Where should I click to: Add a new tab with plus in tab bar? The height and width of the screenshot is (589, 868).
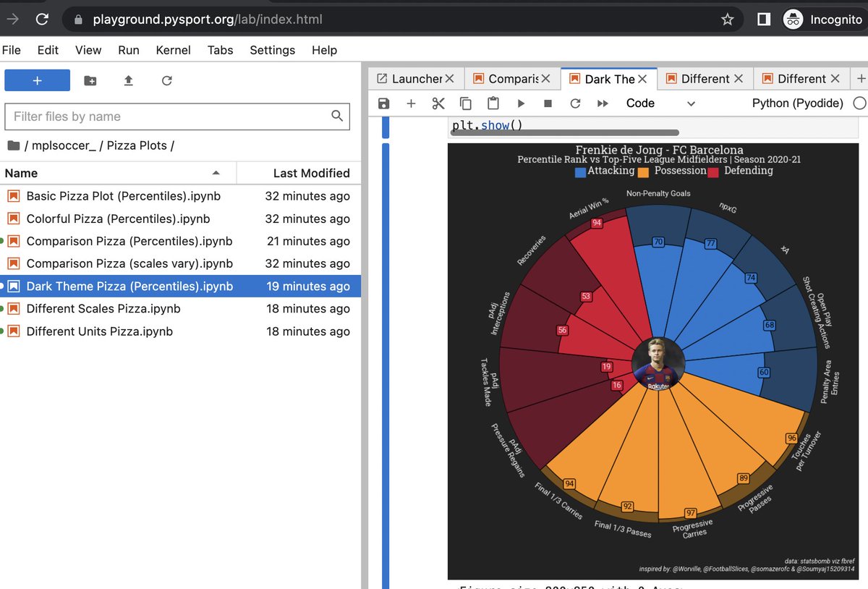(860, 79)
